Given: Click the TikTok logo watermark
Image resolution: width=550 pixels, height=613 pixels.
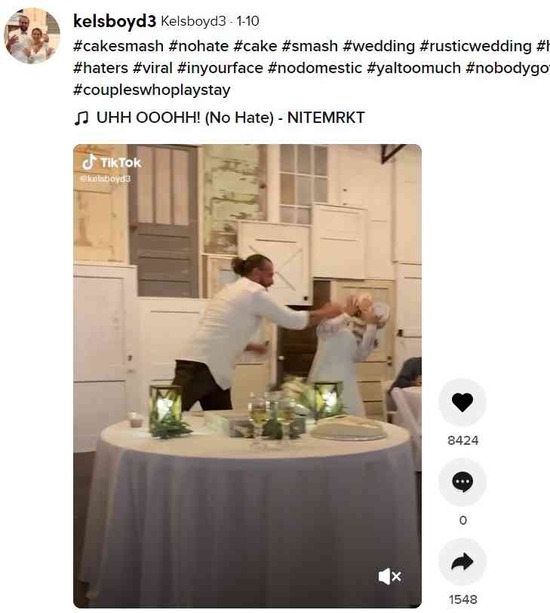Looking at the screenshot, I should click(x=111, y=162).
